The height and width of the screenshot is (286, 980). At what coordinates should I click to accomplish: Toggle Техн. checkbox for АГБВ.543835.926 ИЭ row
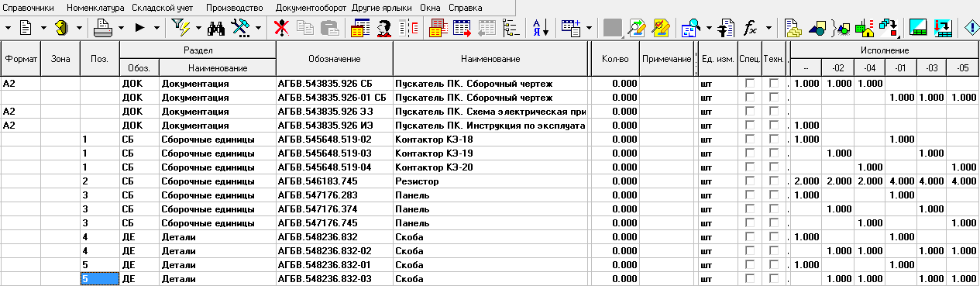click(773, 126)
